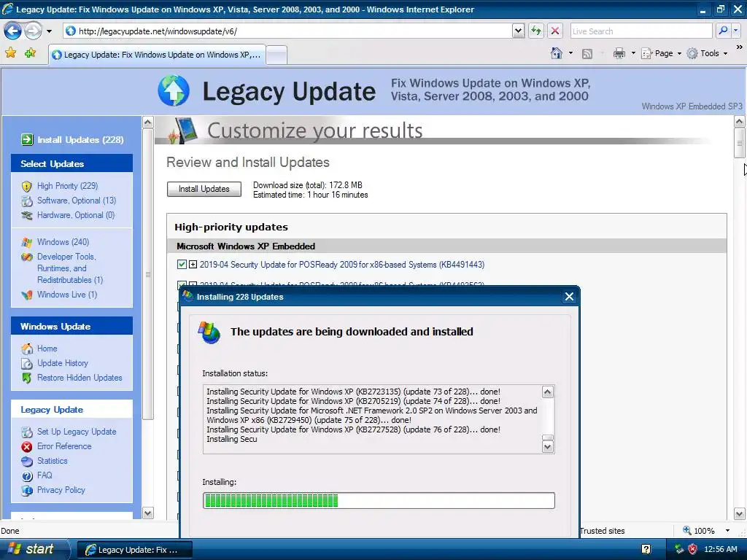Click the IE Back navigation button
The image size is (747, 560).
[x=12, y=31]
